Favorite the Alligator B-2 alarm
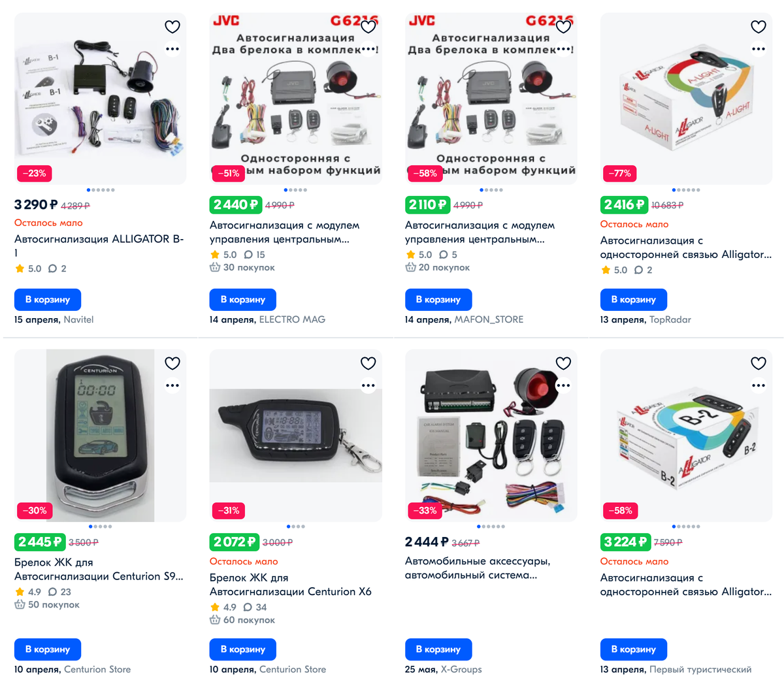 759,363
